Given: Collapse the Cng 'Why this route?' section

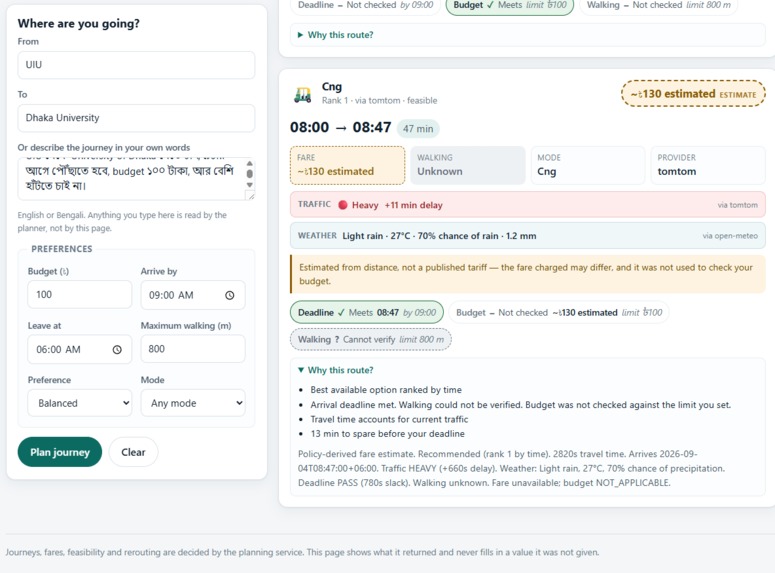Looking at the screenshot, I should (x=336, y=370).
